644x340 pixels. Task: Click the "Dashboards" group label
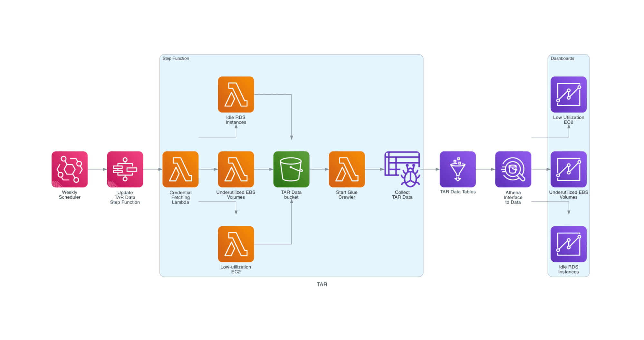coord(562,59)
